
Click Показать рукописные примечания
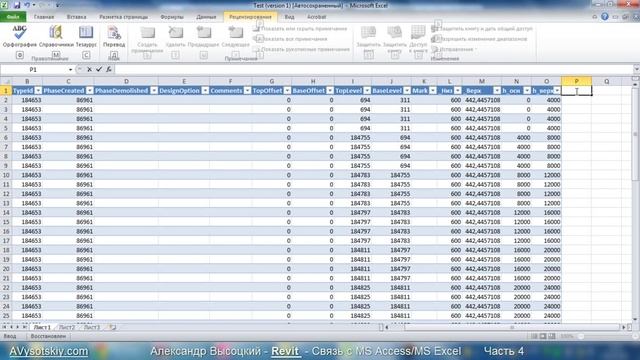(301, 49)
